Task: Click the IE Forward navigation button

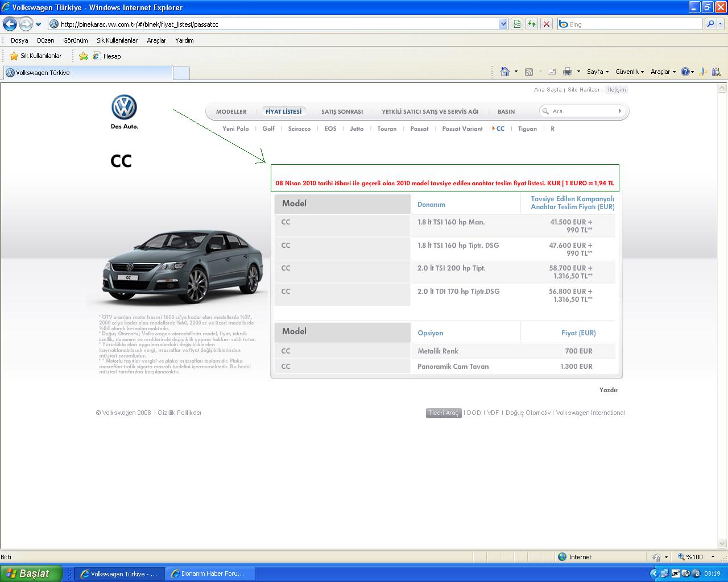Action: point(26,24)
